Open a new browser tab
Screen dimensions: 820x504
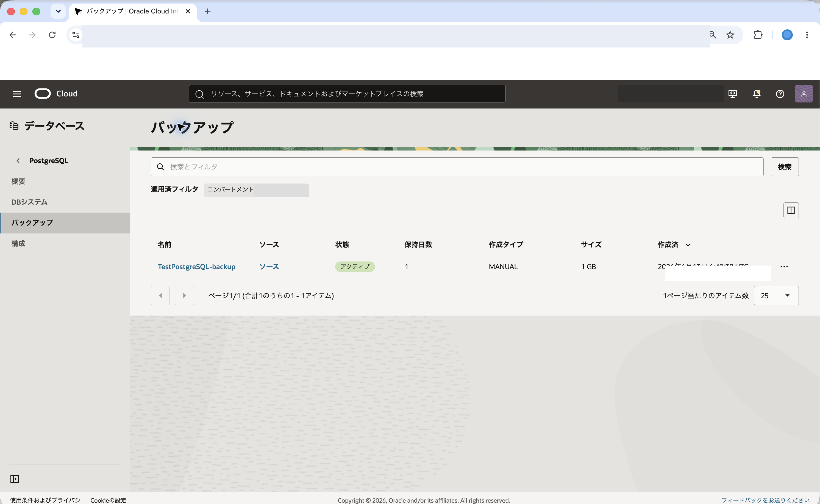pyautogui.click(x=207, y=11)
